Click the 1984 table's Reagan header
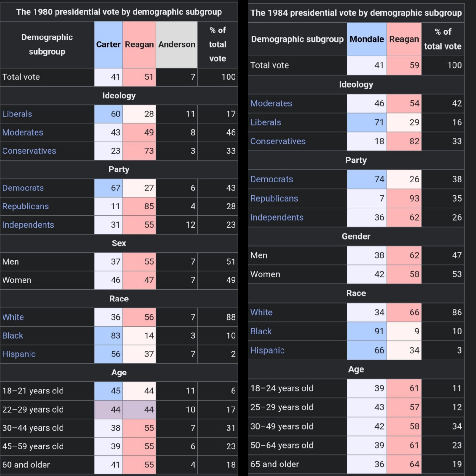The image size is (476, 476). [404, 39]
